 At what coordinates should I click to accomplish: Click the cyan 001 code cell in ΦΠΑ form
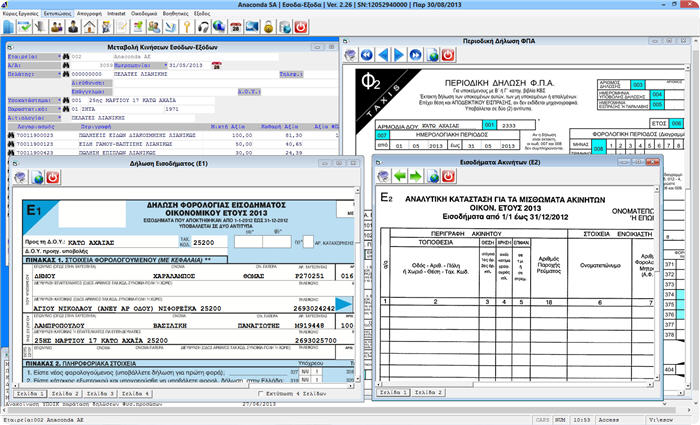489,125
